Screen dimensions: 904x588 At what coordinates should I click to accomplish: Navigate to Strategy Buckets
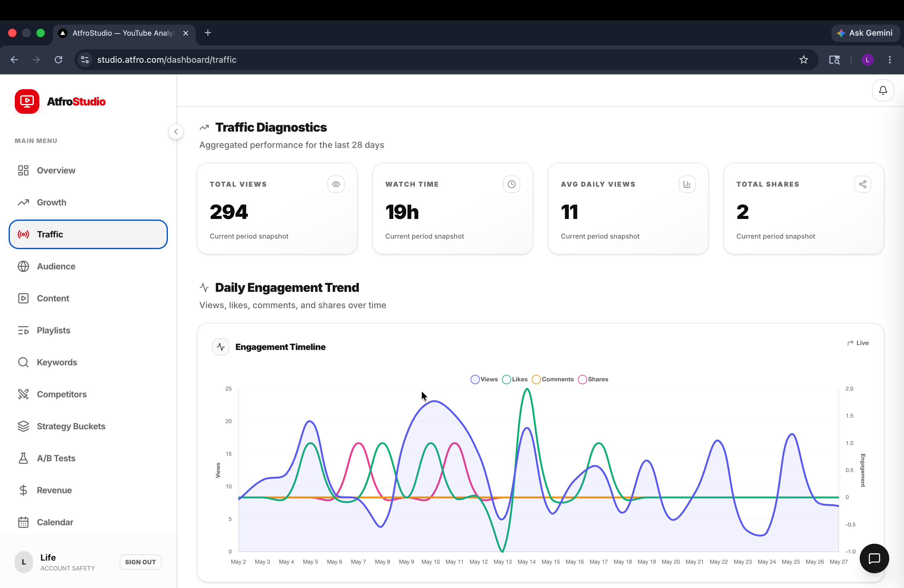coord(88,426)
